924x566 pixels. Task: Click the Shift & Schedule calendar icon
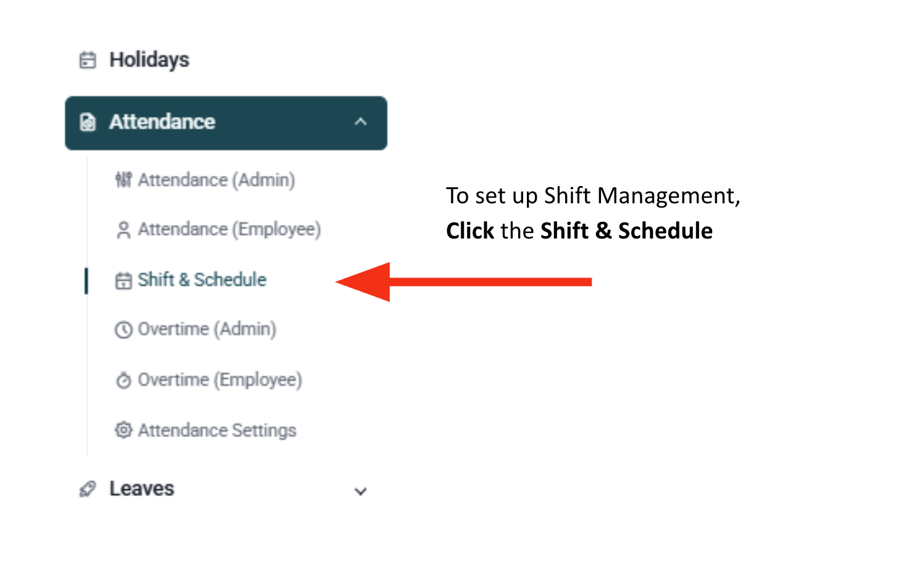(124, 281)
